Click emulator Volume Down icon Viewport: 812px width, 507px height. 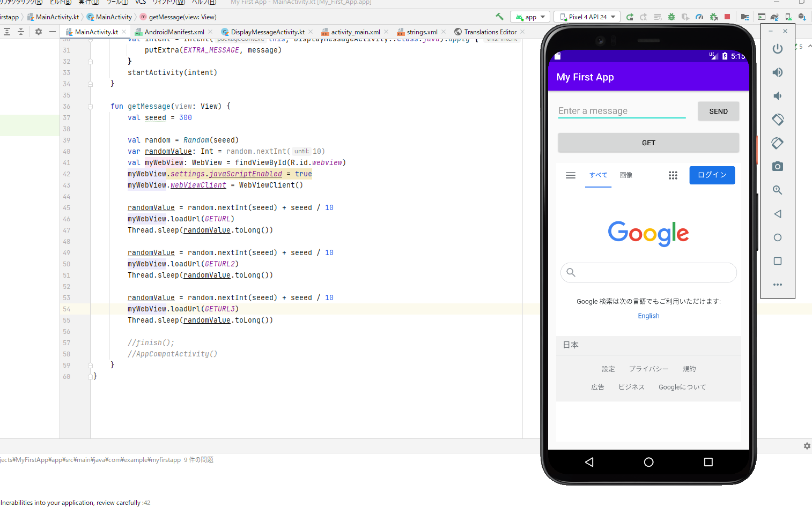point(777,96)
